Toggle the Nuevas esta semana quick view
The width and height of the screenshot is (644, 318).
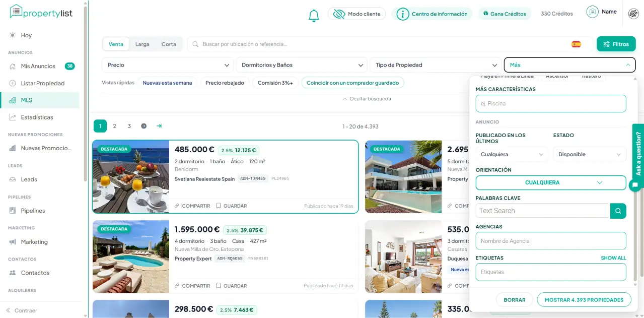pyautogui.click(x=167, y=83)
